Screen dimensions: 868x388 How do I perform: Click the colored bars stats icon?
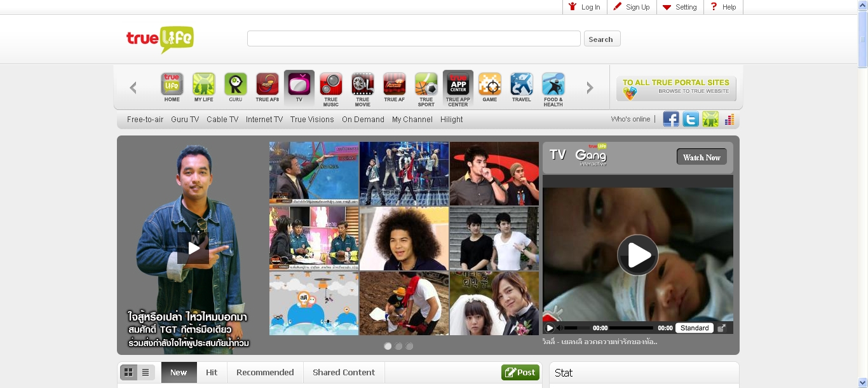click(729, 119)
